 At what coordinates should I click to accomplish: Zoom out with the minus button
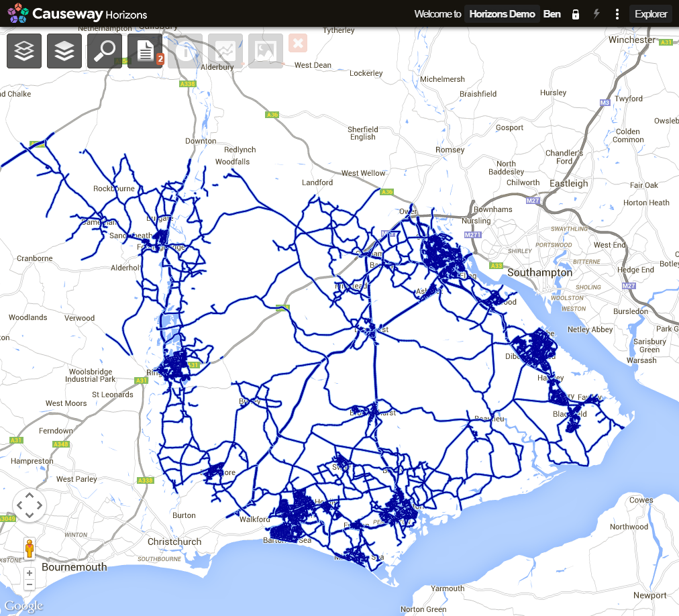[x=30, y=585]
